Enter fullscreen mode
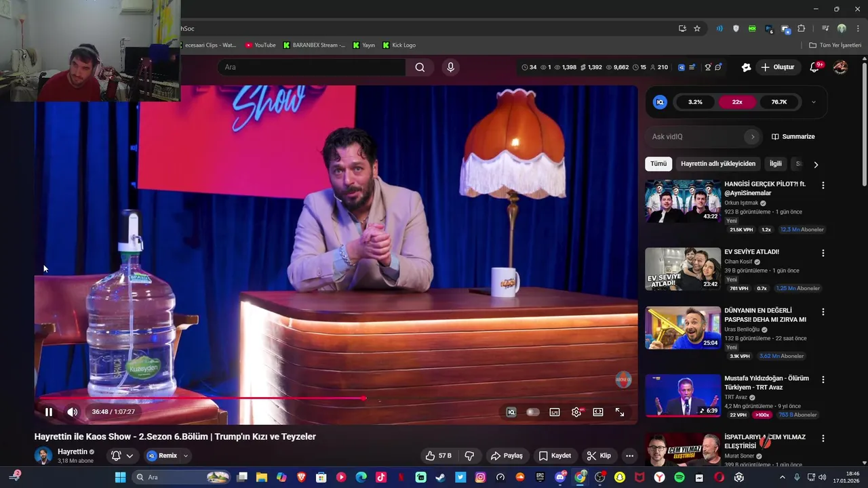 pyautogui.click(x=620, y=412)
